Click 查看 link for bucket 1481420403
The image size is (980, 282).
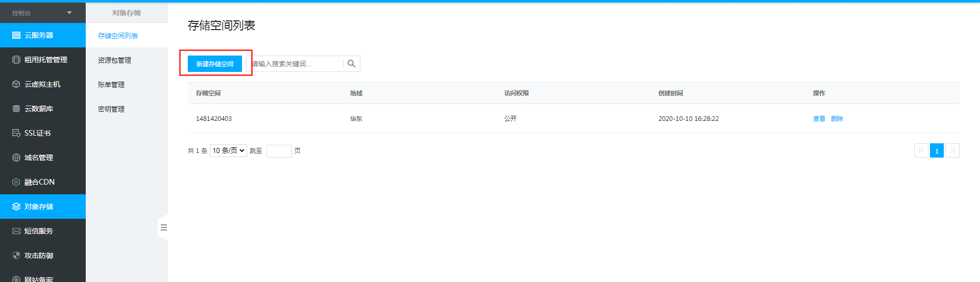click(x=819, y=119)
